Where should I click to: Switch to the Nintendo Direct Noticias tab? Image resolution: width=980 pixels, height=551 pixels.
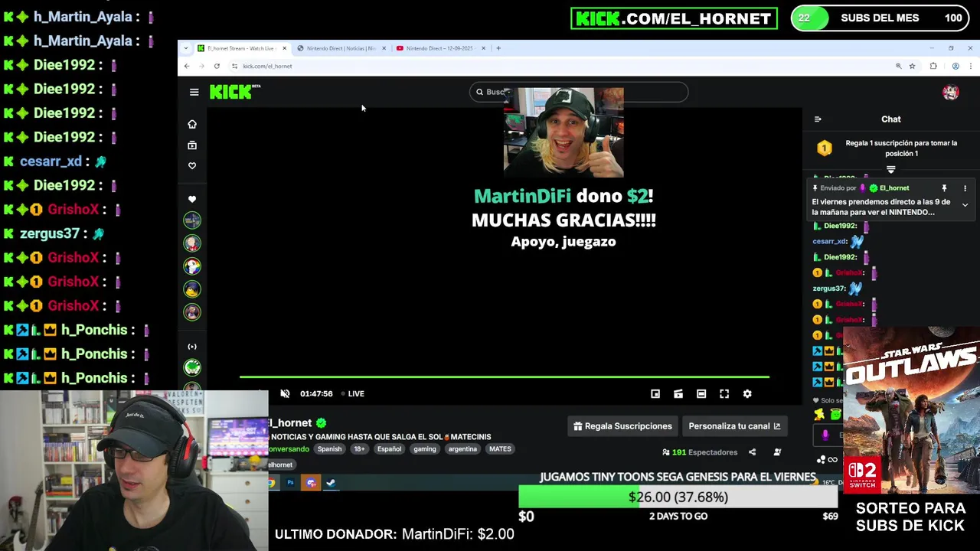click(341, 48)
